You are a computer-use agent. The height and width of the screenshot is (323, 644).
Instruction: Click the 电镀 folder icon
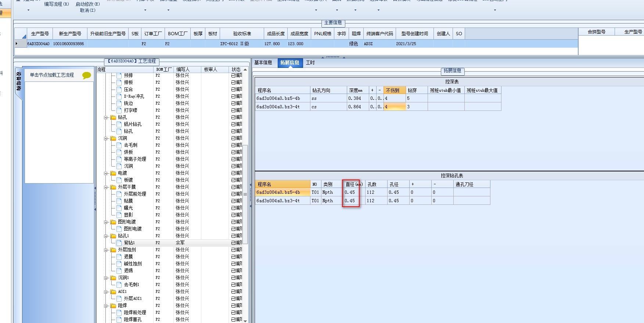[x=113, y=173]
